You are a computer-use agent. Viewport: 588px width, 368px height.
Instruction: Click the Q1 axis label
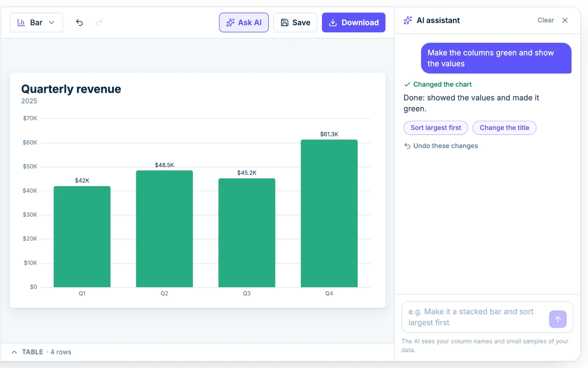(82, 293)
